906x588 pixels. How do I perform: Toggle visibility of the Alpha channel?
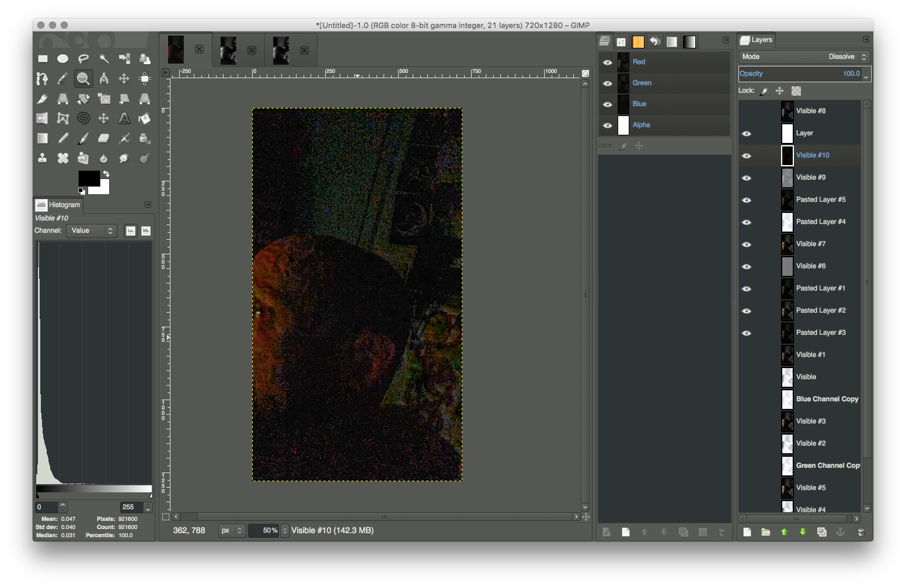click(x=608, y=125)
